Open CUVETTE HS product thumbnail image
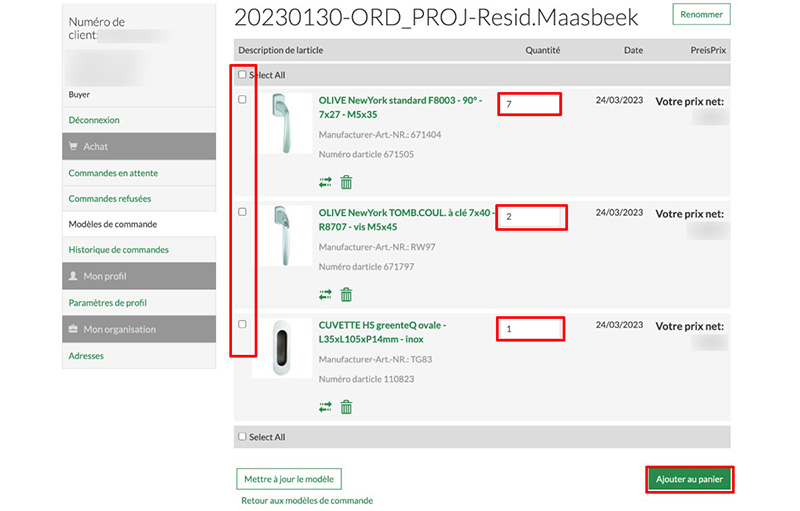The width and height of the screenshot is (800, 511). (x=282, y=347)
